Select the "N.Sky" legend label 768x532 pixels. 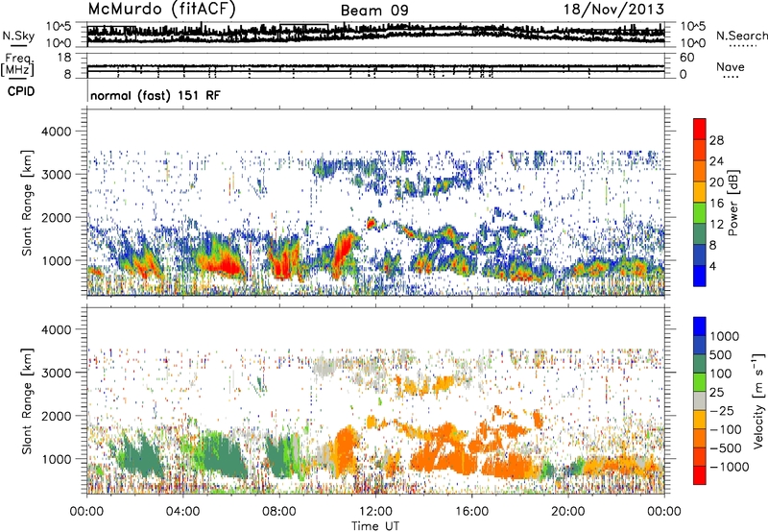tap(18, 36)
